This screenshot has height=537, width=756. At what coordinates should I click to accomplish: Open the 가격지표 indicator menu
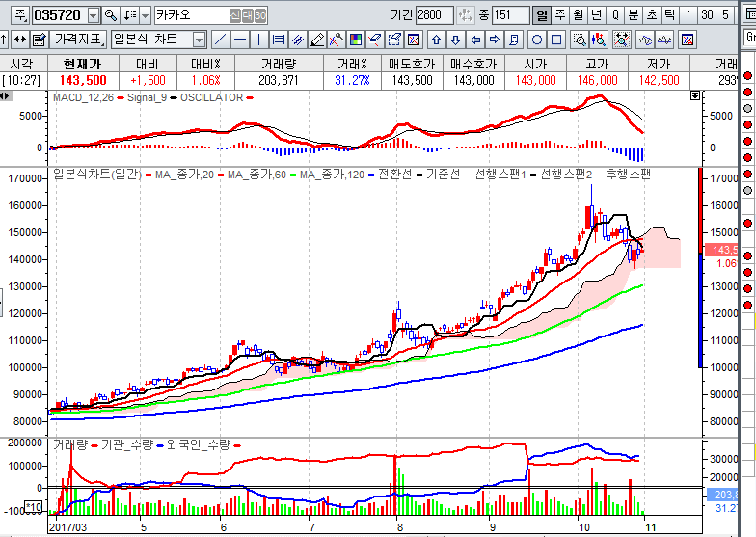tap(78, 40)
